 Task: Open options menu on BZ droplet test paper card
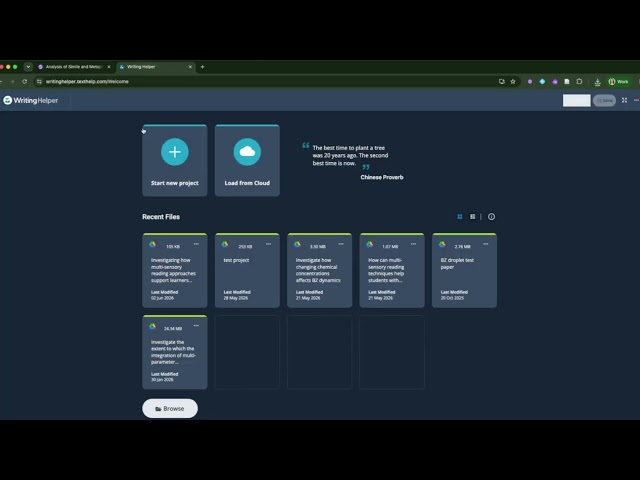(x=486, y=244)
